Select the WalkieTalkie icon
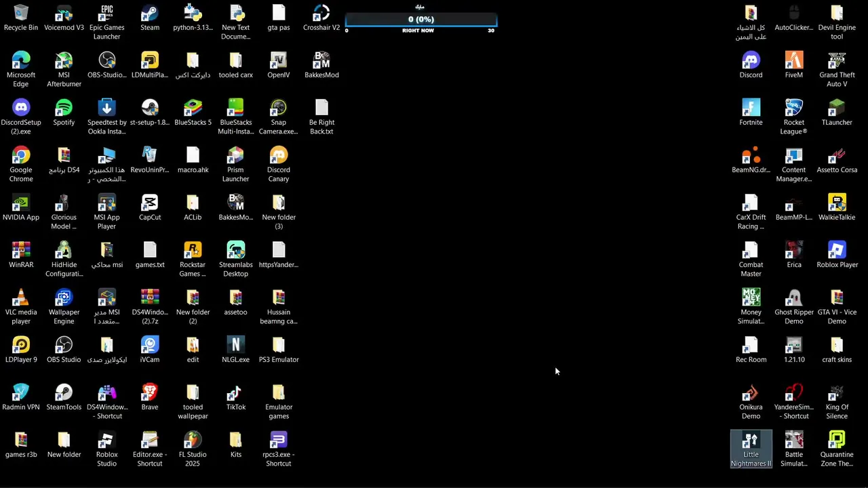Screen dimensions: 868x488 pos(837,208)
